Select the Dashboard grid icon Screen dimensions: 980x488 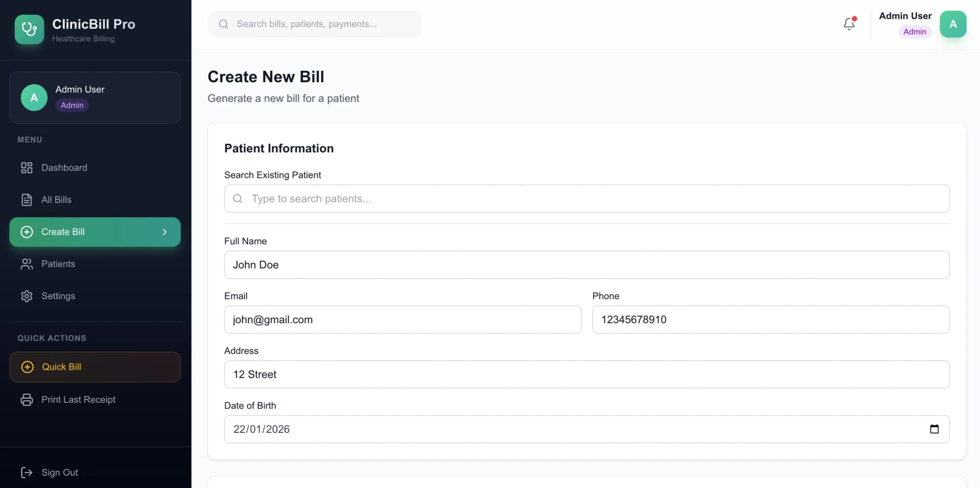pyautogui.click(x=27, y=167)
